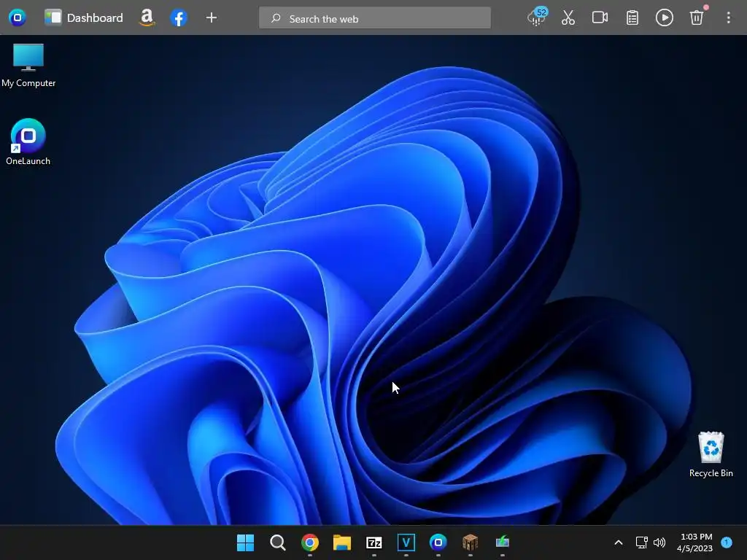Add a new shortcut with plus icon
Screen dimensions: 747x560
coord(211,18)
